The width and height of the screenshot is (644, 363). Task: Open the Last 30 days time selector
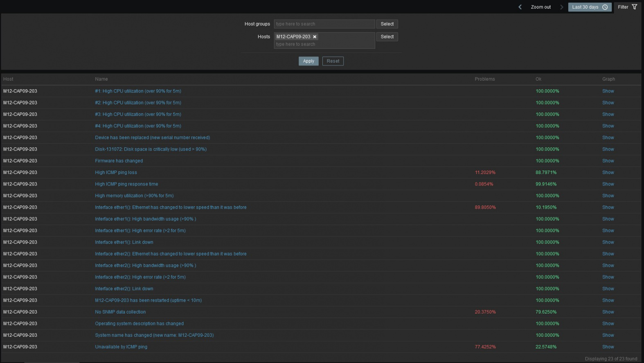tap(590, 7)
